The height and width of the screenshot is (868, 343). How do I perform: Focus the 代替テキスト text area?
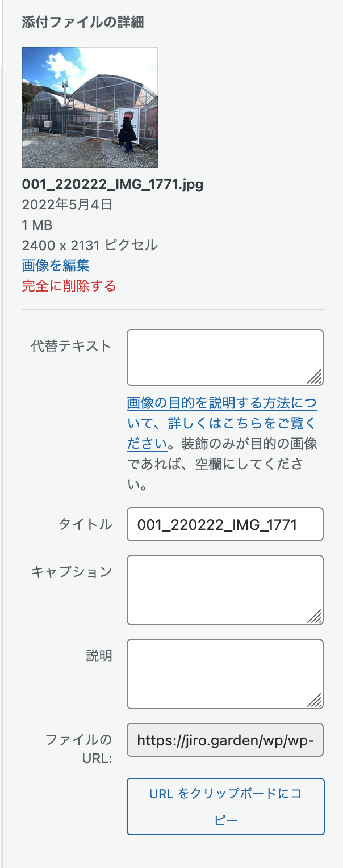pyautogui.click(x=224, y=357)
